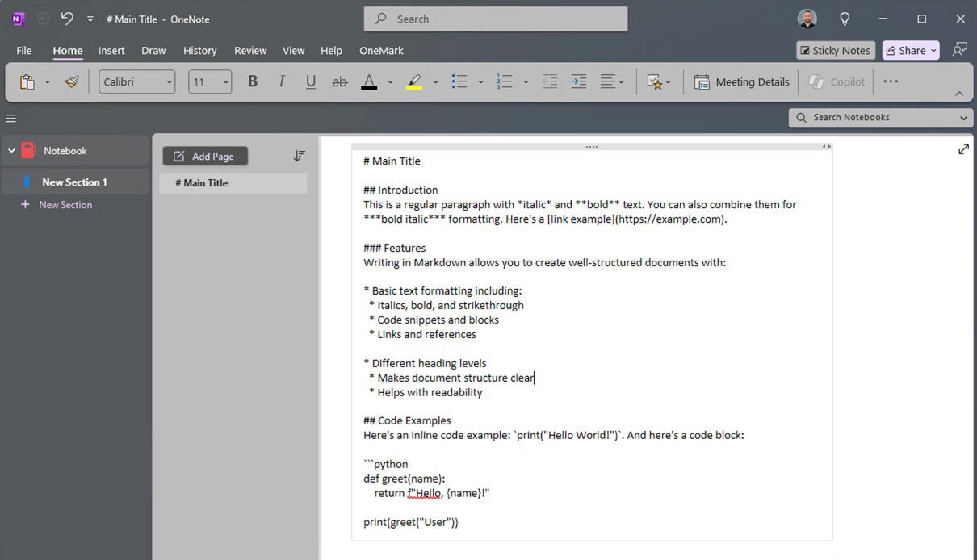The width and height of the screenshot is (977, 560).
Task: Collapse the notebooks sidebar with hamburger icon
Action: (10, 118)
